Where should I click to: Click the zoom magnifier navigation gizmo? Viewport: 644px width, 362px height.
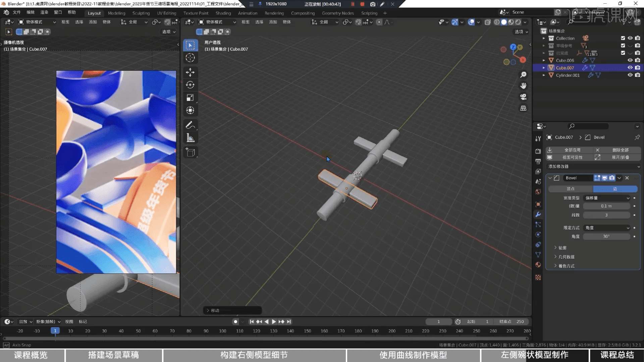pos(523,74)
